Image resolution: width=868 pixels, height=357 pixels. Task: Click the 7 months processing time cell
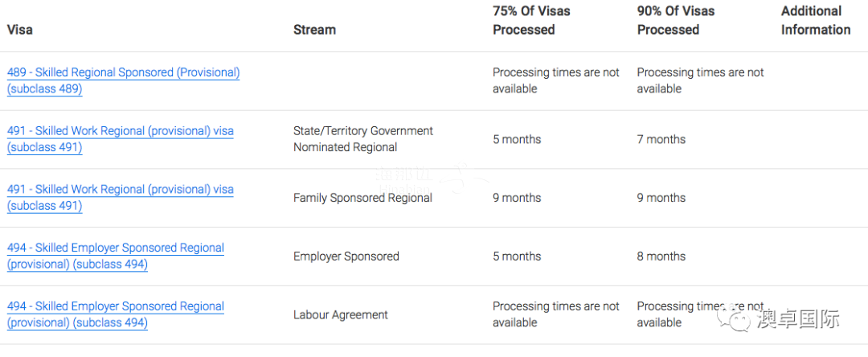coord(661,139)
